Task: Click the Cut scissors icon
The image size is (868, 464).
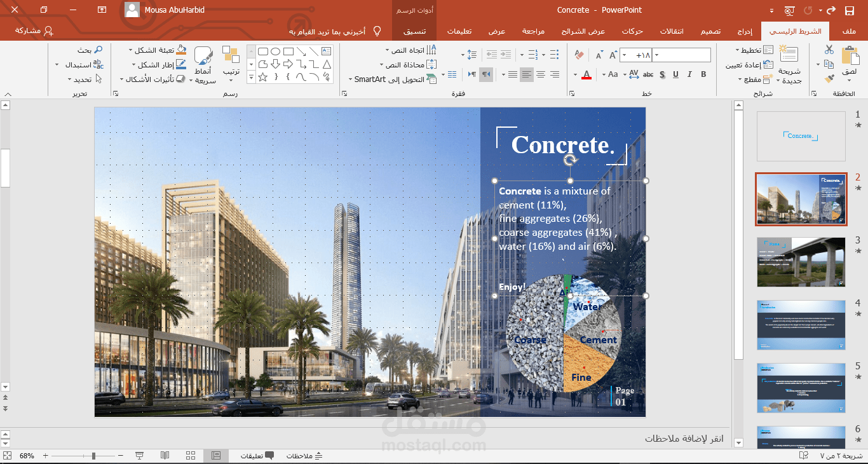Action: click(829, 50)
